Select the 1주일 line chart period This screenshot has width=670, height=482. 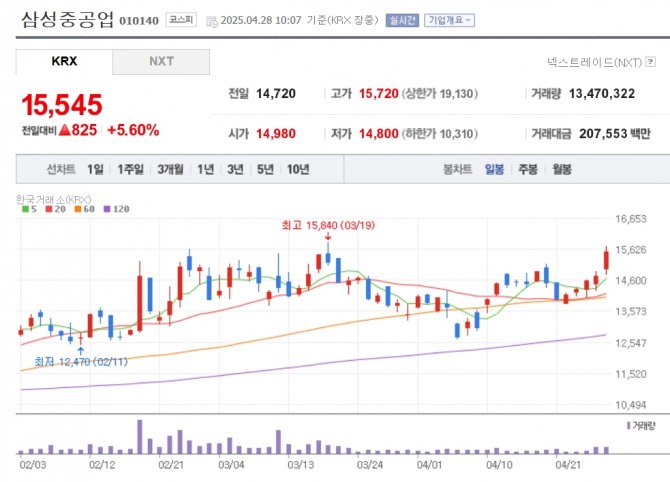131,170
